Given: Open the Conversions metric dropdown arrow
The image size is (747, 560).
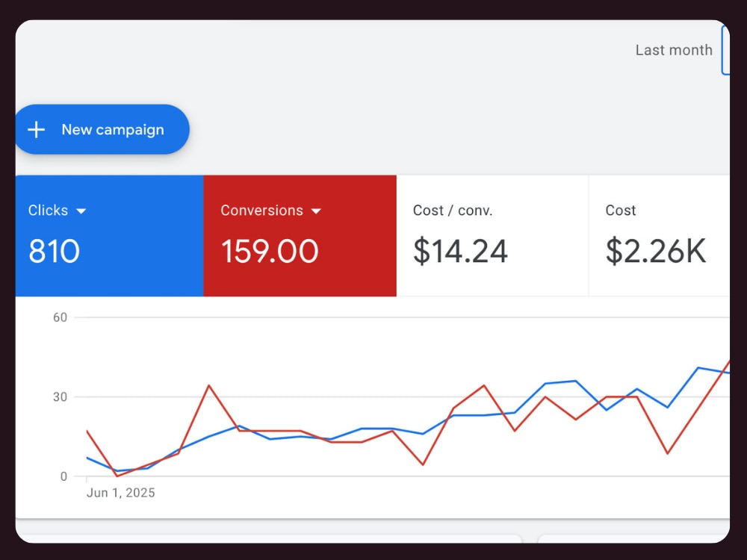Looking at the screenshot, I should tap(316, 211).
